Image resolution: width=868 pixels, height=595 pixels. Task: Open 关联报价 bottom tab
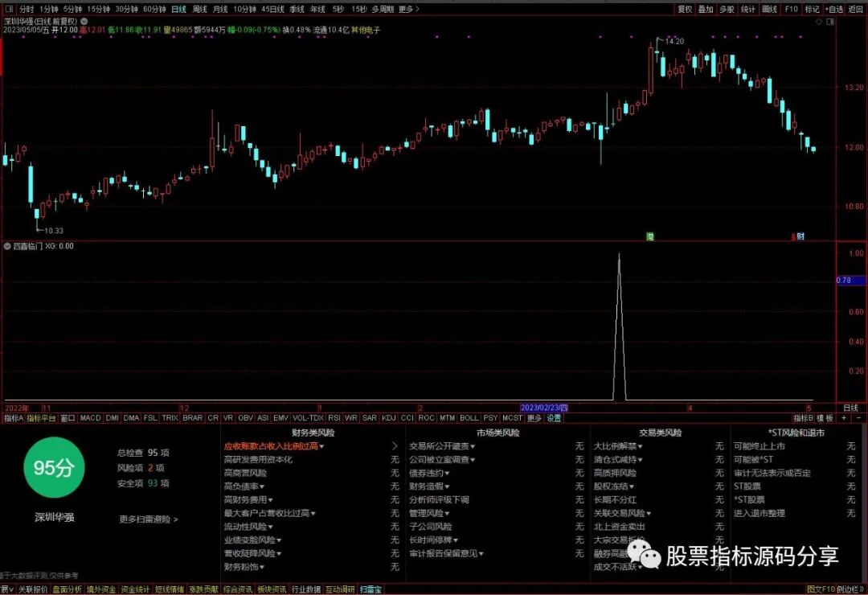click(33, 589)
